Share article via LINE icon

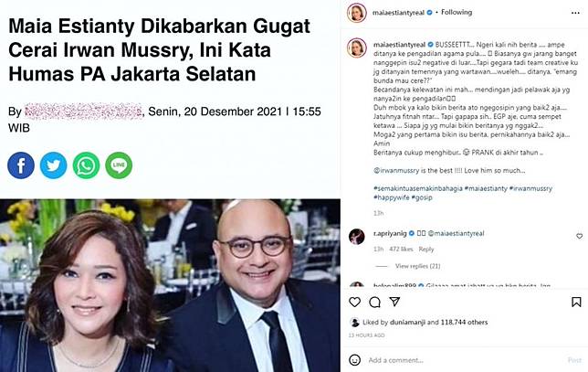pos(119,165)
